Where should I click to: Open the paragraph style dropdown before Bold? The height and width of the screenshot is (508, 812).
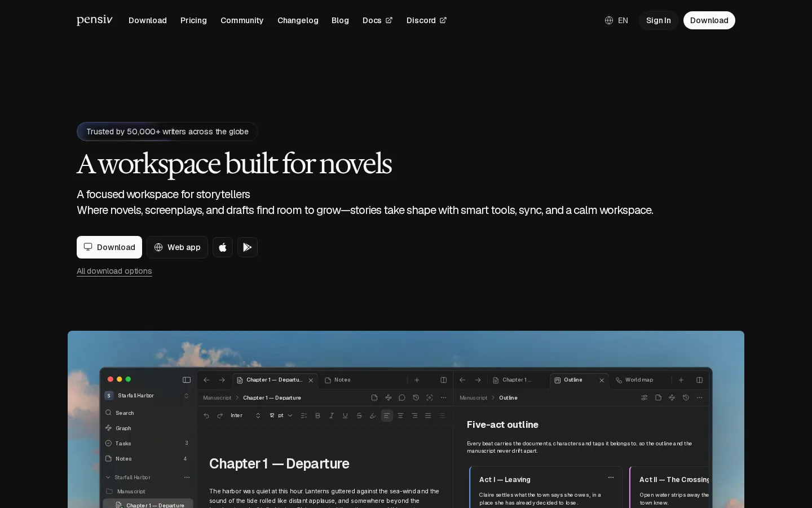click(x=304, y=415)
